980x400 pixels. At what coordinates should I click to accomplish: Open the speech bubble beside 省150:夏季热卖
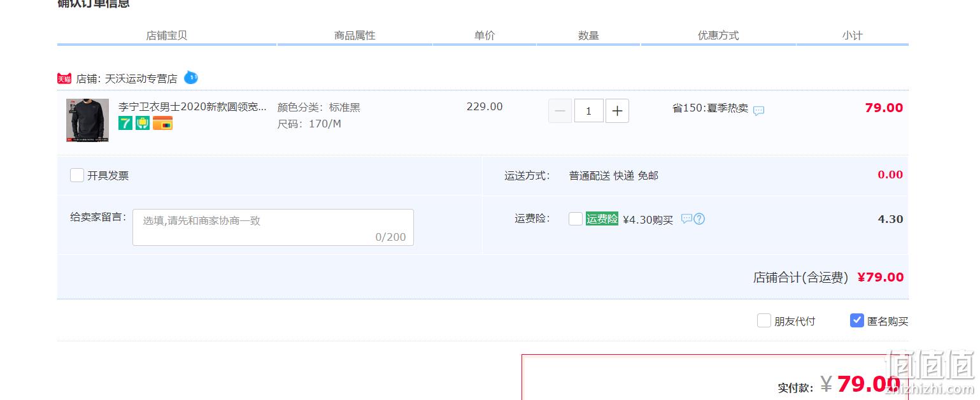coord(758,111)
